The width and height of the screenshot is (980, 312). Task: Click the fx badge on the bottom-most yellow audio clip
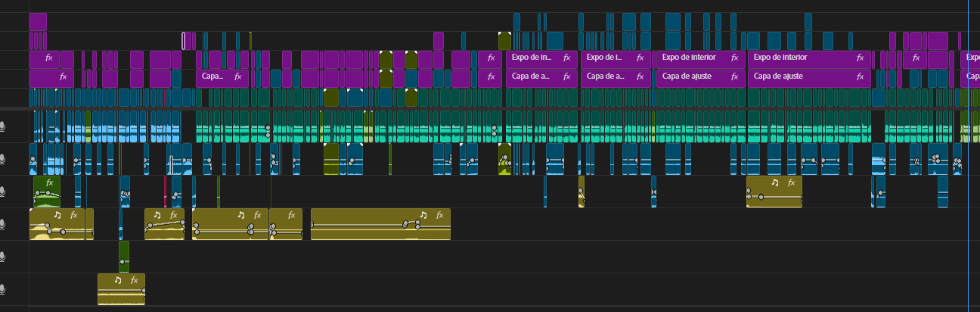[x=135, y=280]
